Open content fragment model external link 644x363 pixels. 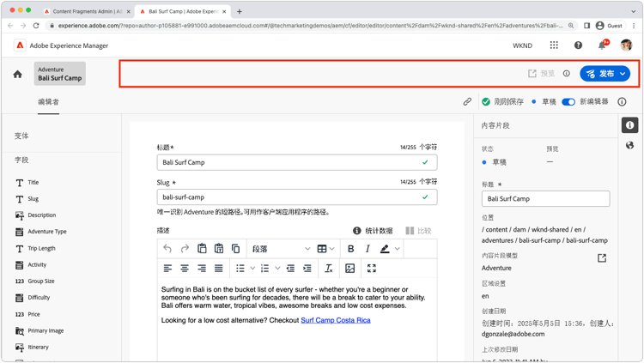(602, 258)
